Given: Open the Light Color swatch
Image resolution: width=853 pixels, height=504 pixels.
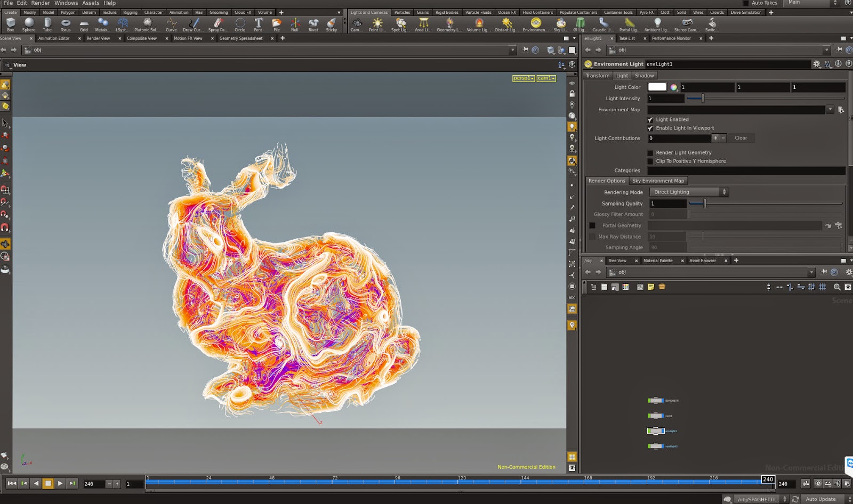Looking at the screenshot, I should [657, 87].
